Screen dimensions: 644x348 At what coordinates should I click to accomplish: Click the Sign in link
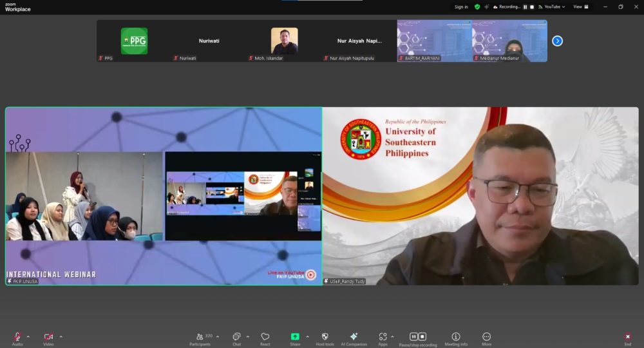pos(461,7)
